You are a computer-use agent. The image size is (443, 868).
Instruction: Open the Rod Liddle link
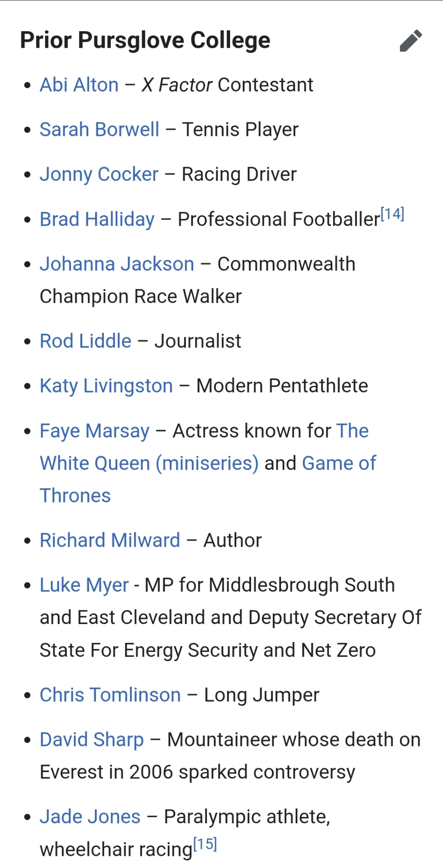coord(86,341)
